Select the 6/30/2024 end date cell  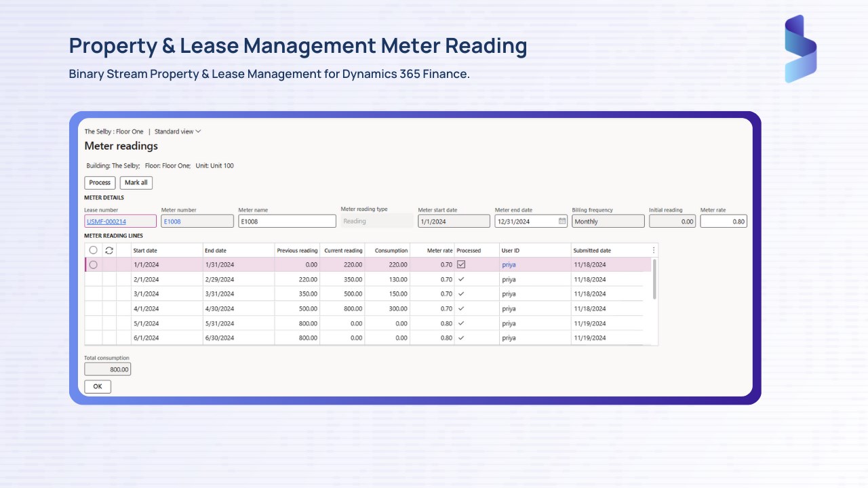239,338
